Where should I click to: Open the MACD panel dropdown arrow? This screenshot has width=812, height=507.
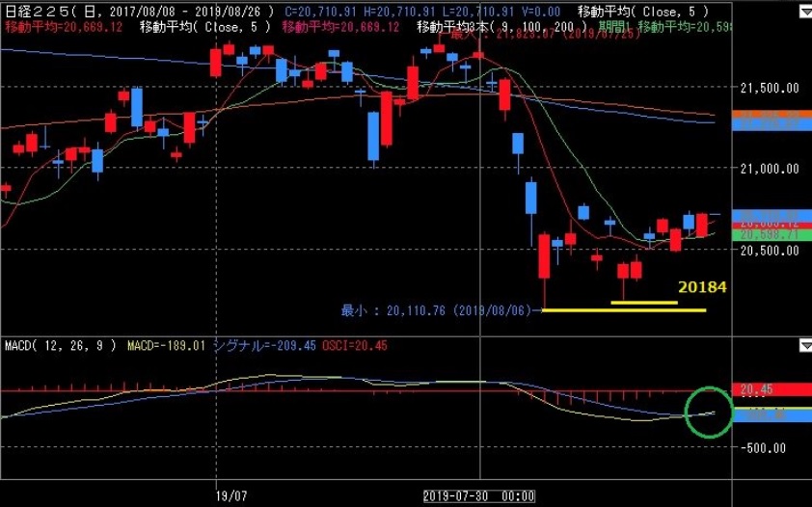(x=806, y=345)
